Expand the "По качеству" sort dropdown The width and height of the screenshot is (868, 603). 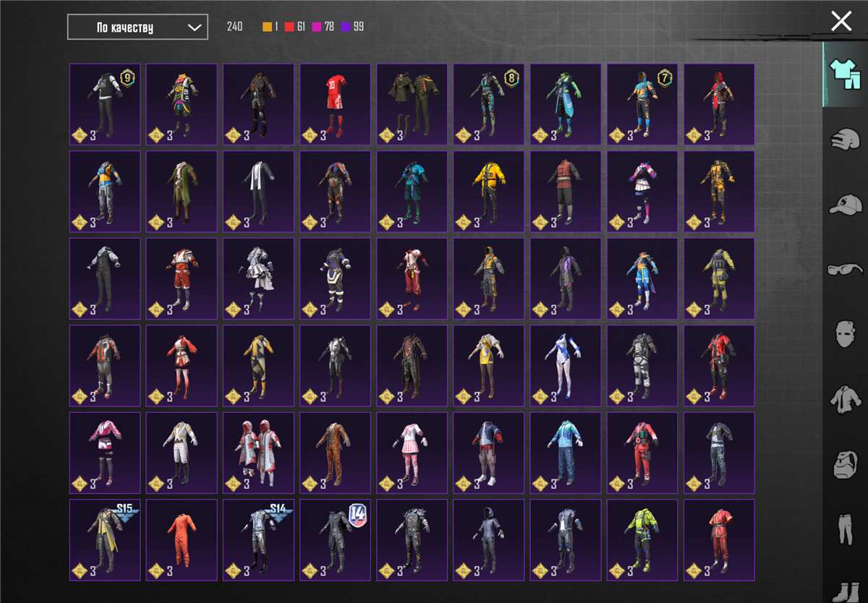pyautogui.click(x=137, y=27)
